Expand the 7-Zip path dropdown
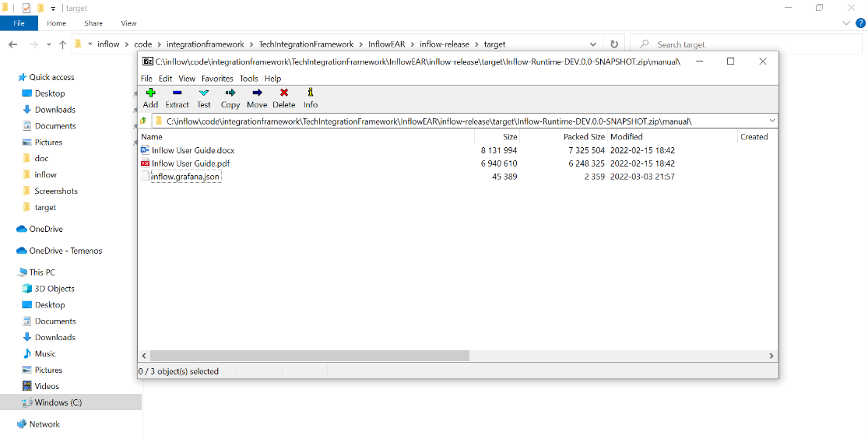The width and height of the screenshot is (868, 439). (x=771, y=121)
